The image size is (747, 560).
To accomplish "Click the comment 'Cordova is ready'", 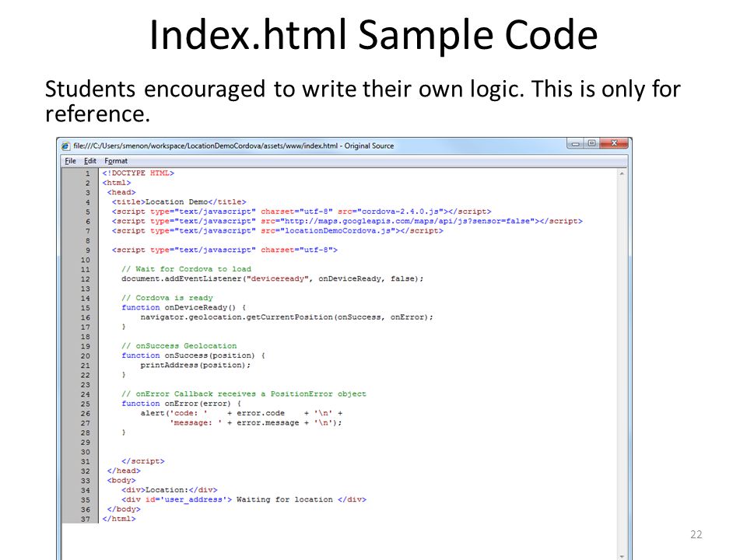I will [x=167, y=298].
